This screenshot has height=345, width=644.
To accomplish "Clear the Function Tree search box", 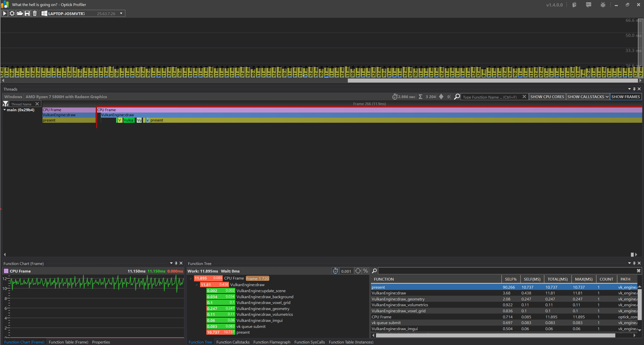I will [638, 271].
